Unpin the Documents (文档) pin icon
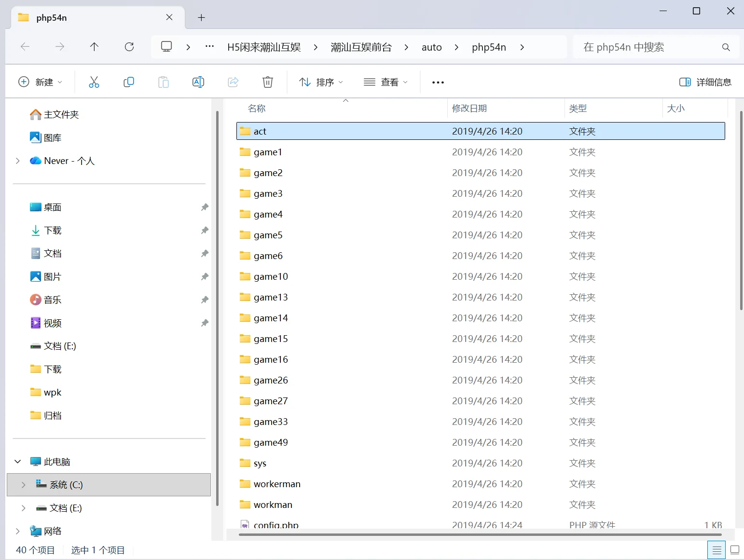The image size is (744, 560). coord(205,253)
